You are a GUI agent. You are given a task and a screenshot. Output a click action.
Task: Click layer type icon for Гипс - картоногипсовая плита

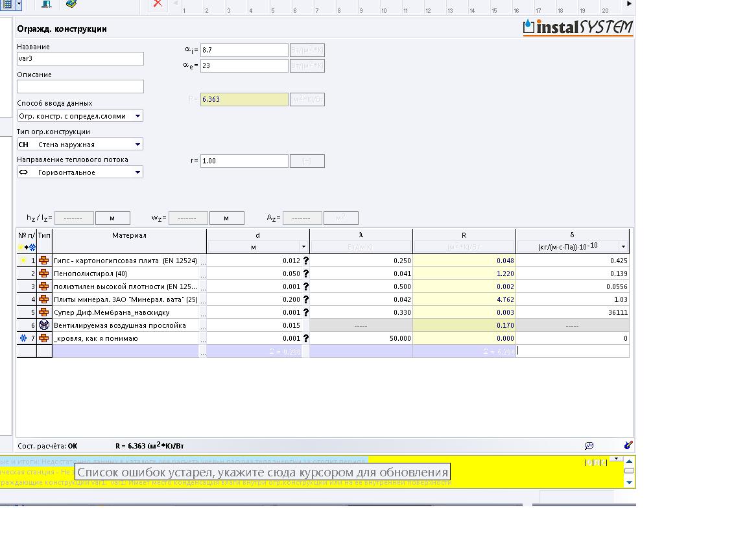(44, 261)
